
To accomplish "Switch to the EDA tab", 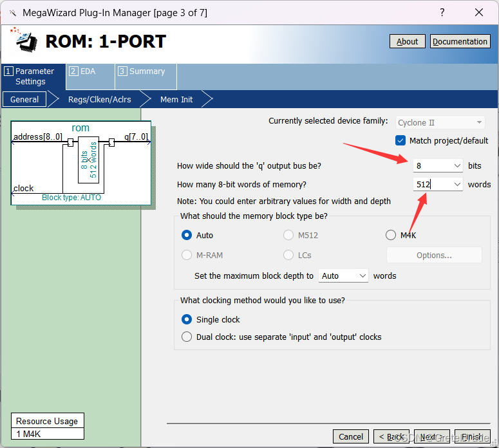I will pyautogui.click(x=90, y=77).
